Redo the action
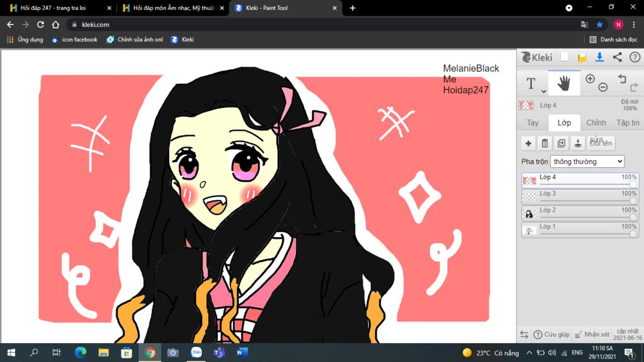Screen dimensions: 644x362 tap(634, 87)
